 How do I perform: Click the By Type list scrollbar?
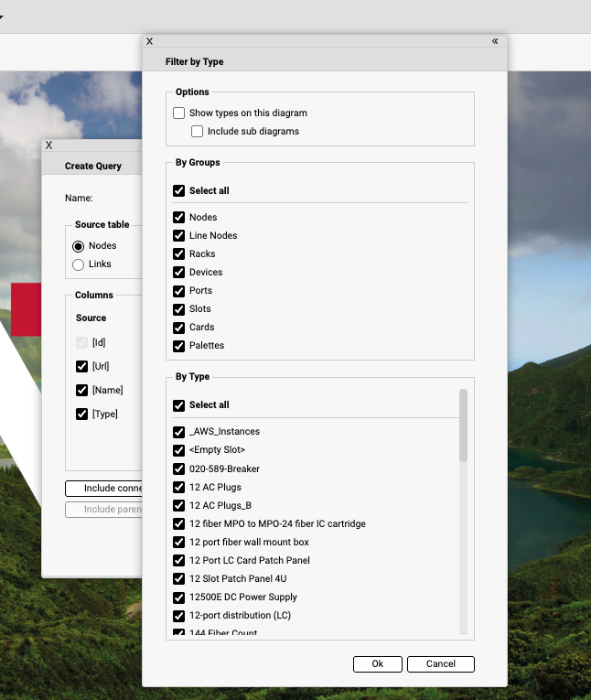click(463, 425)
